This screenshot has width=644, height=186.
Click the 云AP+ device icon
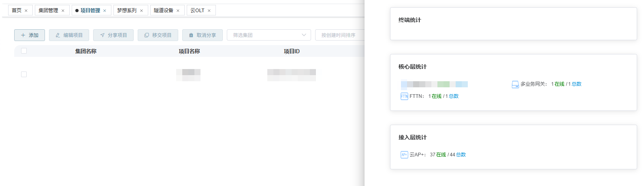click(404, 155)
